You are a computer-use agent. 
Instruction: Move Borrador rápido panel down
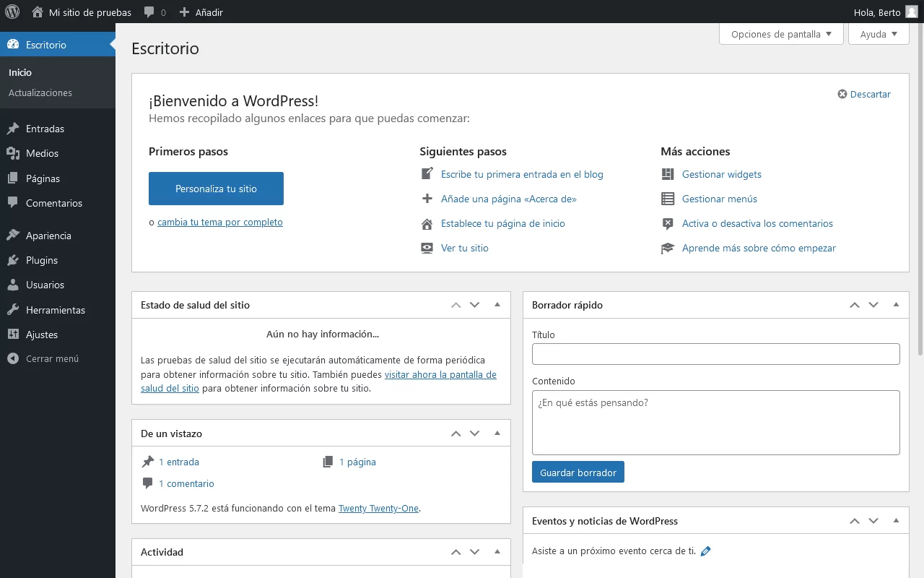[x=873, y=305]
